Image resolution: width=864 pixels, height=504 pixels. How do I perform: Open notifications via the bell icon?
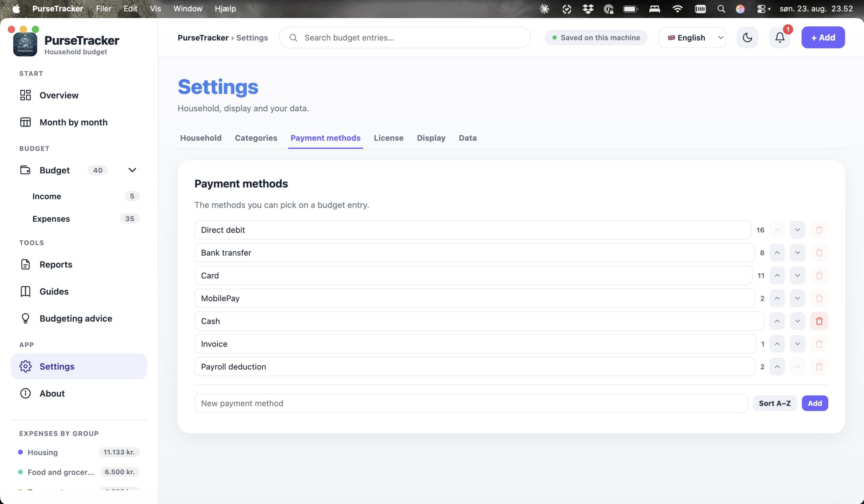tap(780, 37)
